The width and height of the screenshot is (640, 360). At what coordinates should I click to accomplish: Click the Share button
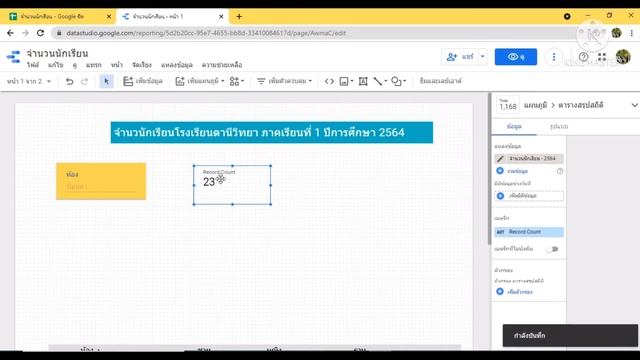click(460, 57)
